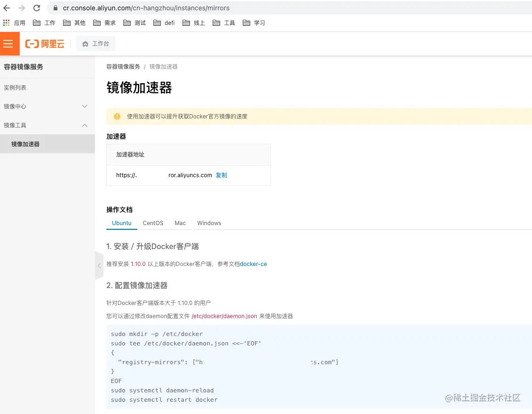Viewport: 532px width, 414px height.
Task: Click the address bar URL
Action: tap(146, 8)
